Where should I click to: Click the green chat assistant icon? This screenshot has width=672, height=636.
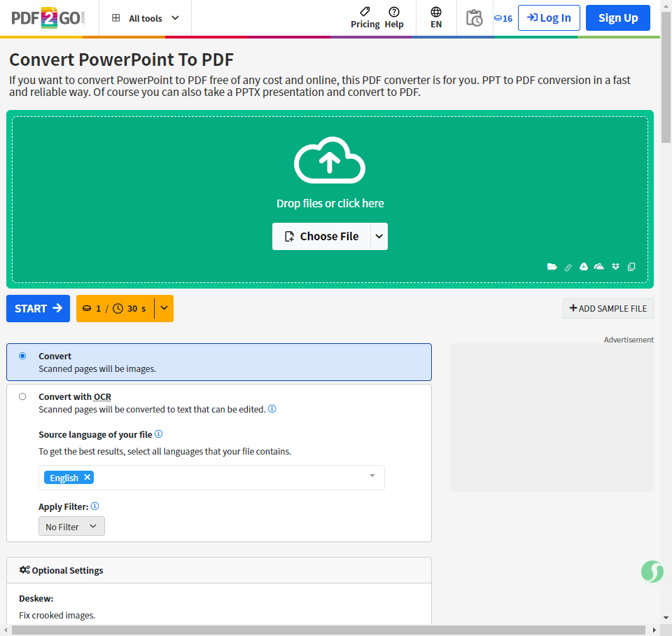(x=652, y=572)
